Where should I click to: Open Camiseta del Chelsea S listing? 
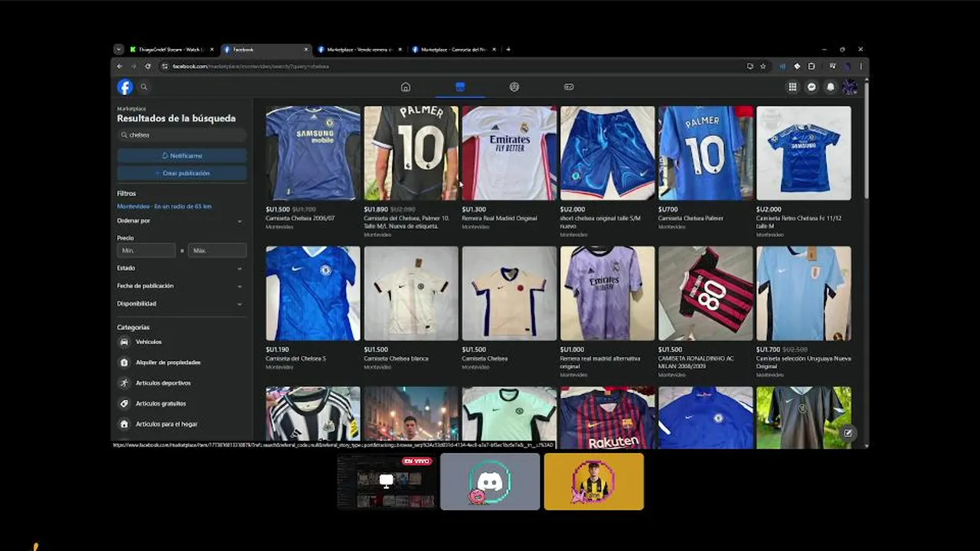(313, 293)
